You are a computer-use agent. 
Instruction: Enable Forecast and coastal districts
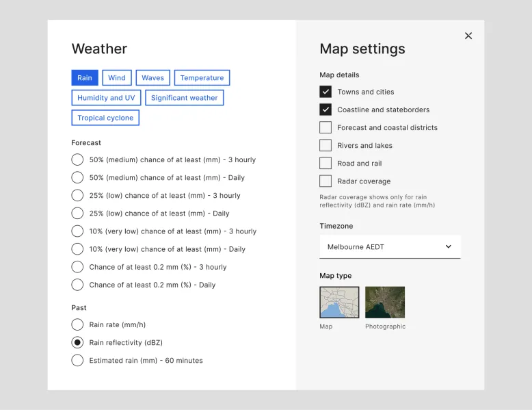[325, 127]
